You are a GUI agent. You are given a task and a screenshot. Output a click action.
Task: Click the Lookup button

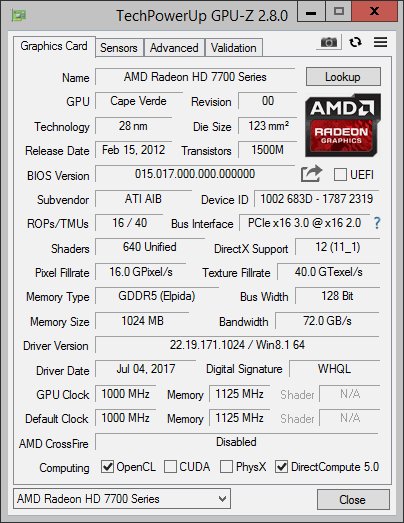click(x=343, y=77)
